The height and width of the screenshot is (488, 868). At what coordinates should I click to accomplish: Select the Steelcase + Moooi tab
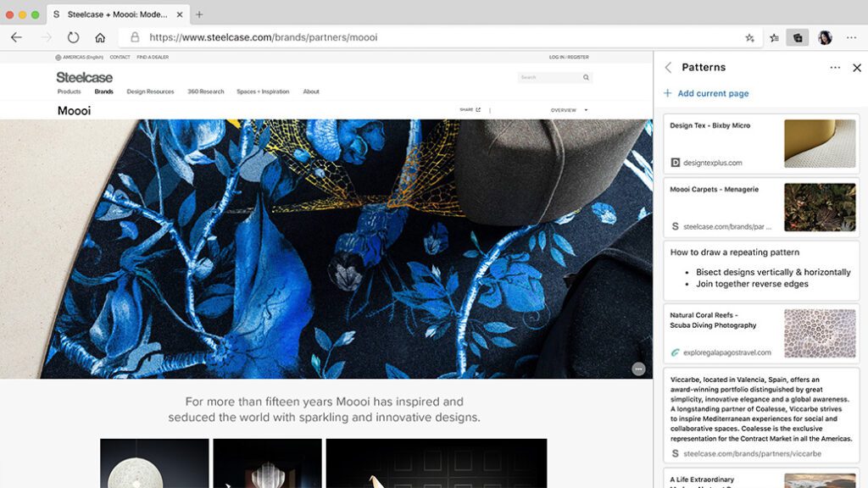coord(119,15)
